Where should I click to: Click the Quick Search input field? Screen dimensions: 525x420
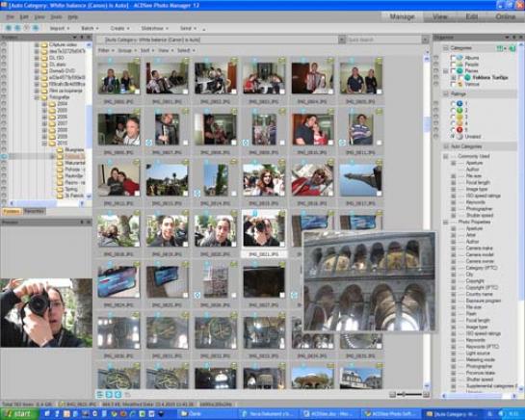[383, 39]
